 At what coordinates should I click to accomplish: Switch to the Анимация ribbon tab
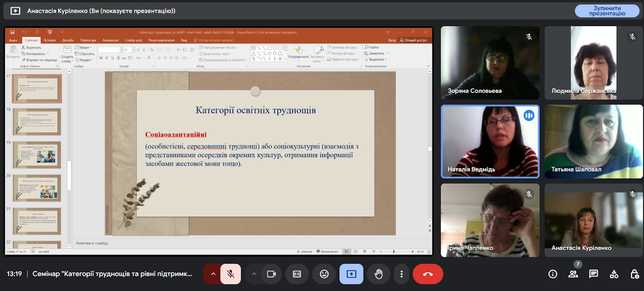coord(111,40)
